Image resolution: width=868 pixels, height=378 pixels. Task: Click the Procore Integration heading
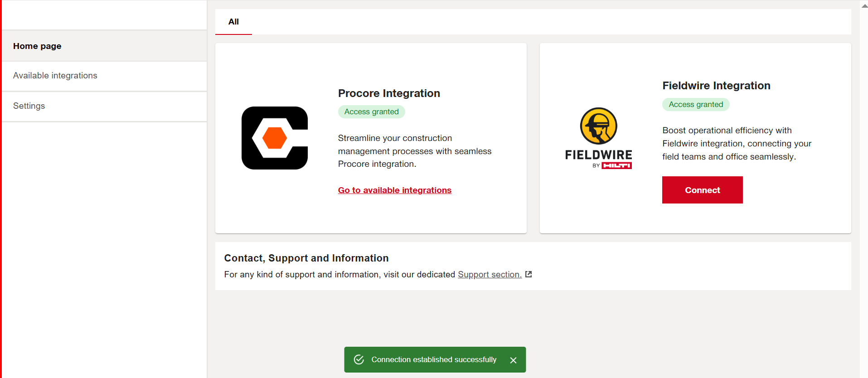[x=389, y=93]
